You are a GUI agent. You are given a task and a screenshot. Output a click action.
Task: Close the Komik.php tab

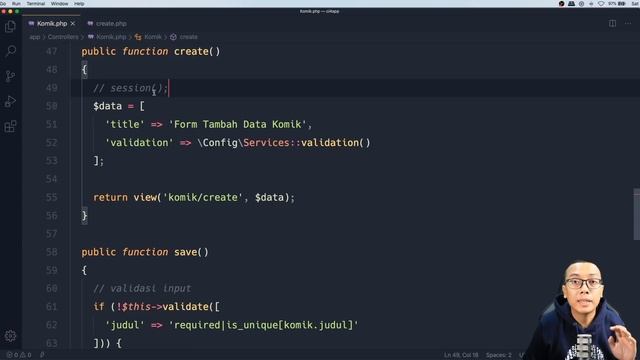click(x=73, y=24)
